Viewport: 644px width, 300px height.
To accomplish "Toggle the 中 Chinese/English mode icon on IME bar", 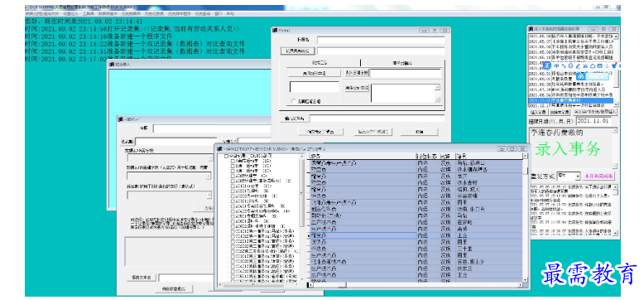I will click(556, 65).
